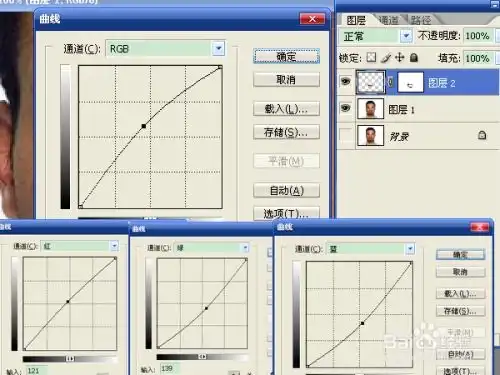Select layer name 背景
500x375 pixels.
[x=399, y=136]
